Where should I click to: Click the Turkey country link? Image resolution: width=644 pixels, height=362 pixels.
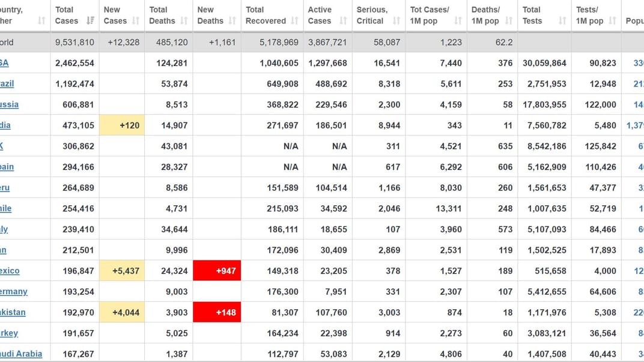9,333
